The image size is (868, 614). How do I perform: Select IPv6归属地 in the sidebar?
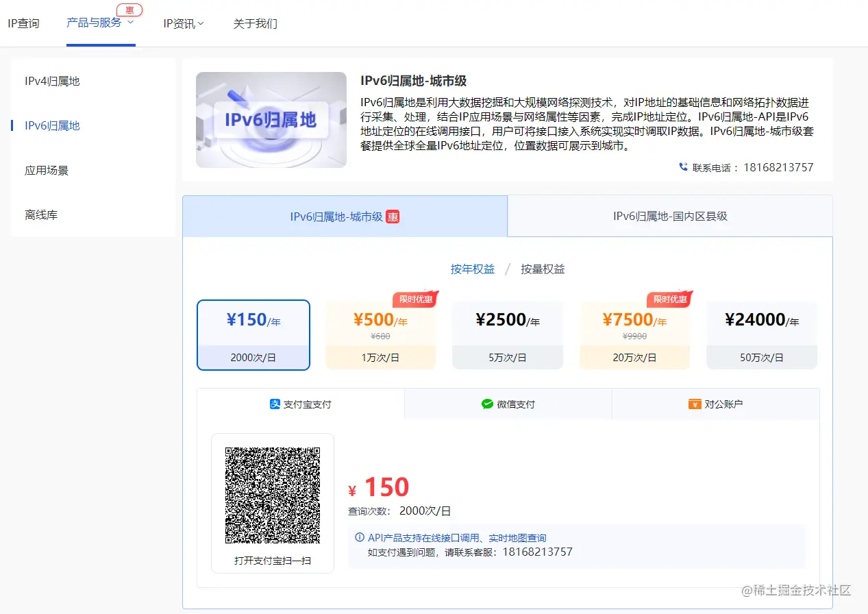[x=52, y=125]
